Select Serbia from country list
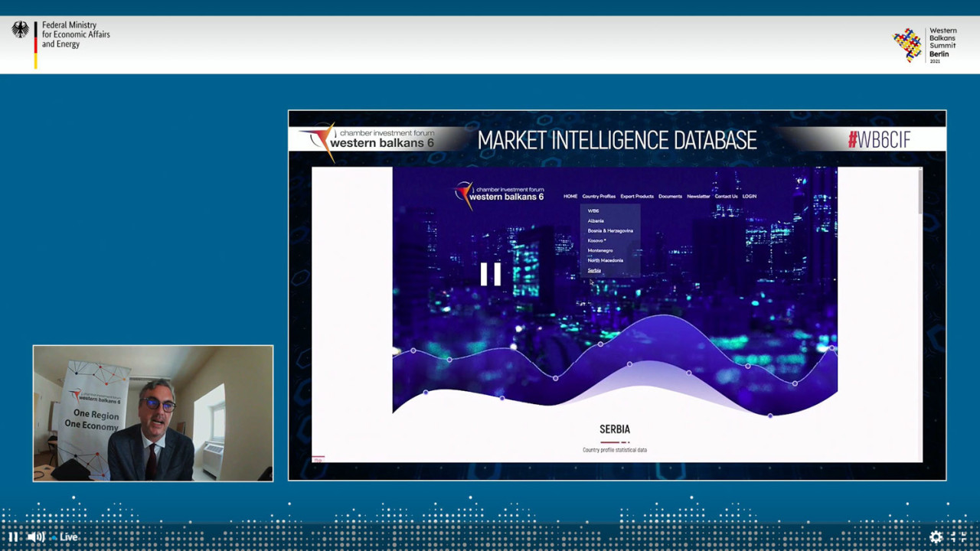Screen dimensions: 980x551 594,270
